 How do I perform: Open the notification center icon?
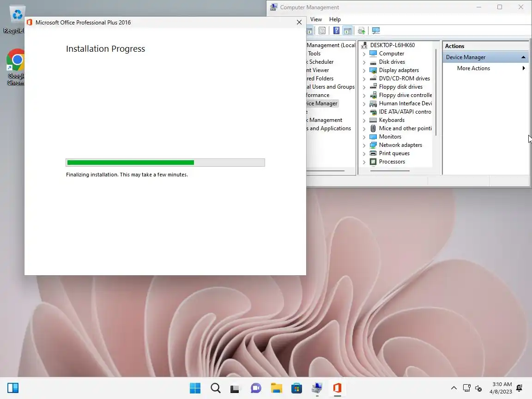tap(520, 388)
